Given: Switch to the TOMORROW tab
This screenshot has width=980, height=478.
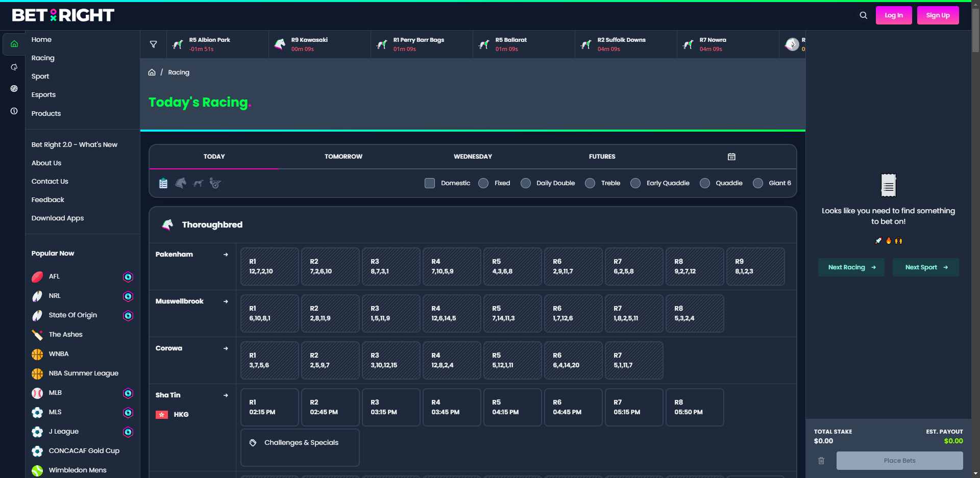Looking at the screenshot, I should point(344,157).
